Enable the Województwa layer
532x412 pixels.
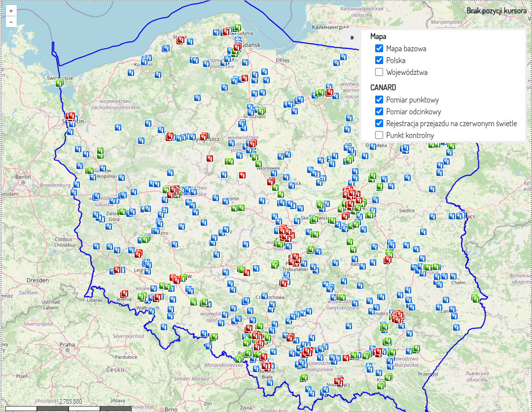[379, 72]
